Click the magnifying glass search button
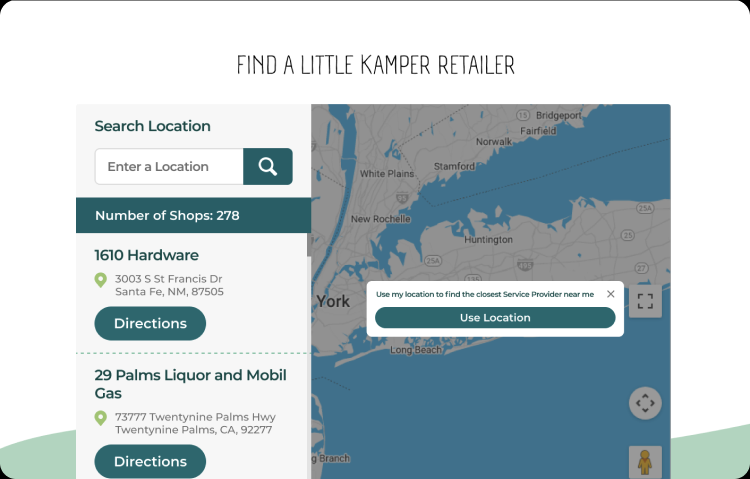Viewport: 750px width, 479px height. [x=268, y=167]
